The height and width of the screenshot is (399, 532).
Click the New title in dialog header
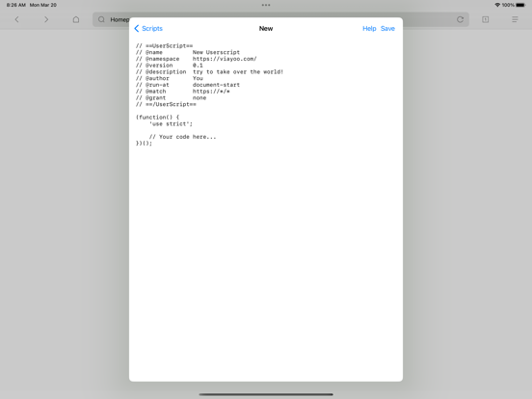click(266, 29)
